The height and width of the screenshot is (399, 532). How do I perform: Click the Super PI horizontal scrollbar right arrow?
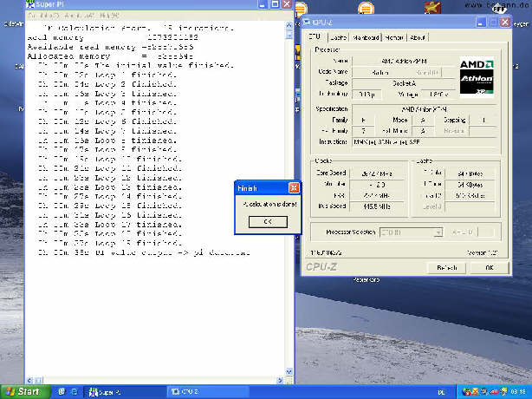(x=280, y=380)
